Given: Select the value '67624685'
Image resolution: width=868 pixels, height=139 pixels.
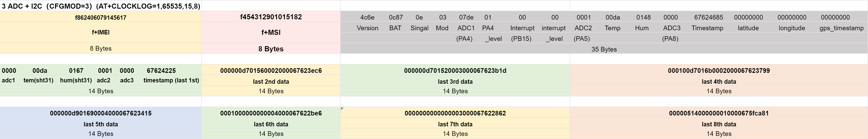Looking at the screenshot, I should [x=709, y=17].
